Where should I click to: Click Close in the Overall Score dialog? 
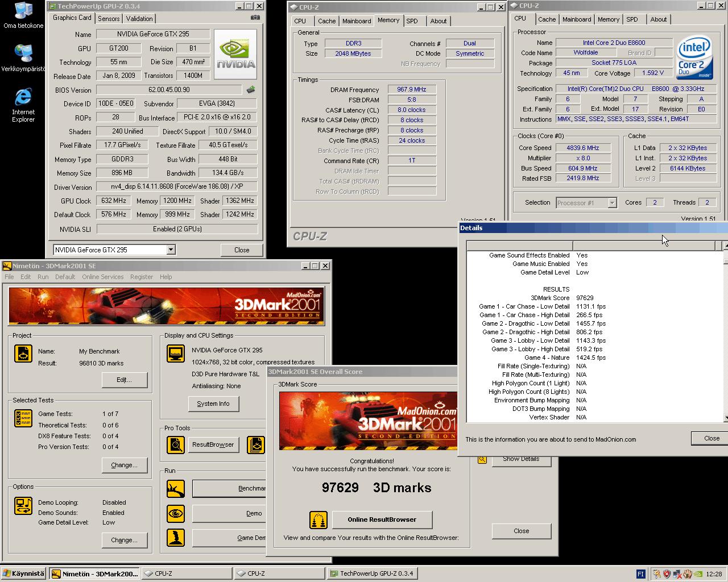522,531
